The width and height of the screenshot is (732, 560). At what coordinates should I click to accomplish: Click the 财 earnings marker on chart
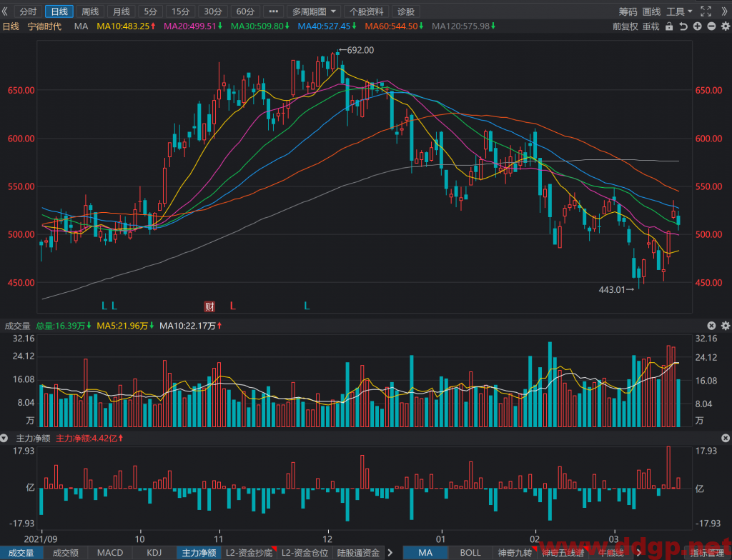point(209,306)
